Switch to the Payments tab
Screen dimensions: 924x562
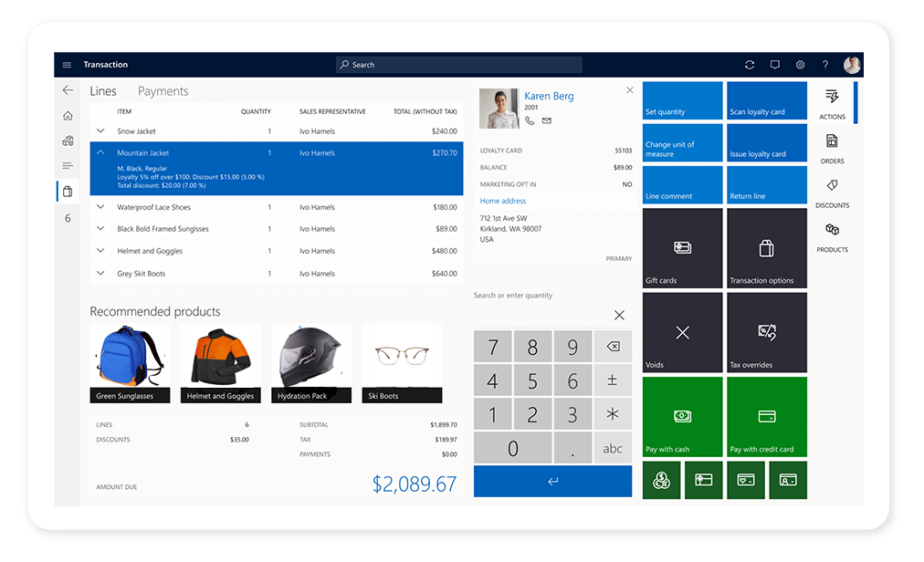point(163,91)
